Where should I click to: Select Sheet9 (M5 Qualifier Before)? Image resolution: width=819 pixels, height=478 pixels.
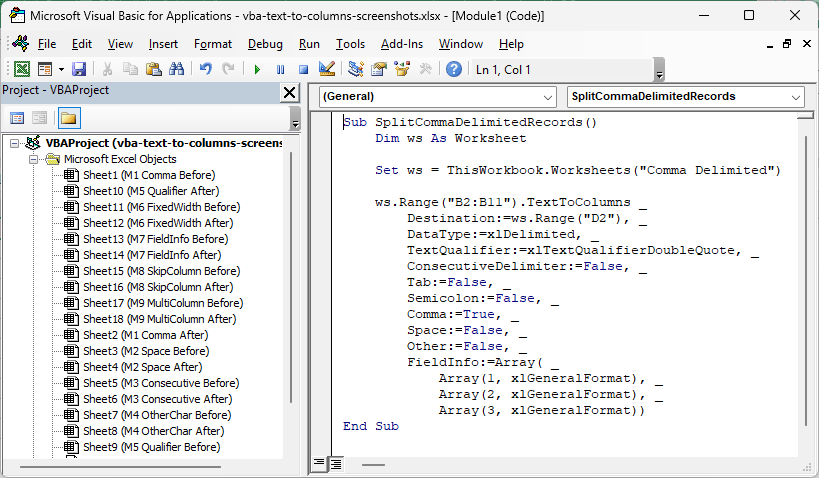(x=151, y=447)
